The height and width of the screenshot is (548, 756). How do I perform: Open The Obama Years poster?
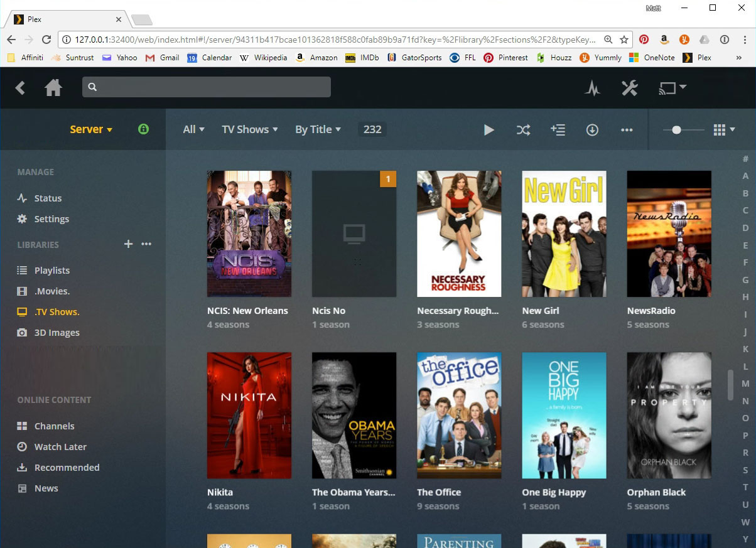click(x=354, y=416)
